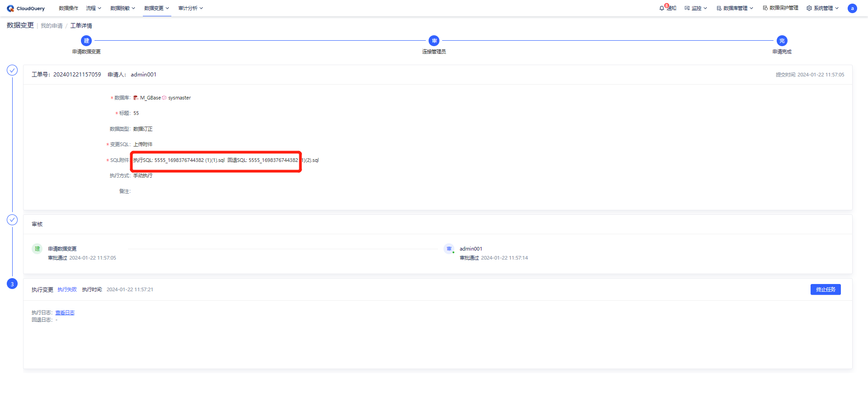Open the 查看日志 link
This screenshot has height=412, width=868.
pos(65,313)
